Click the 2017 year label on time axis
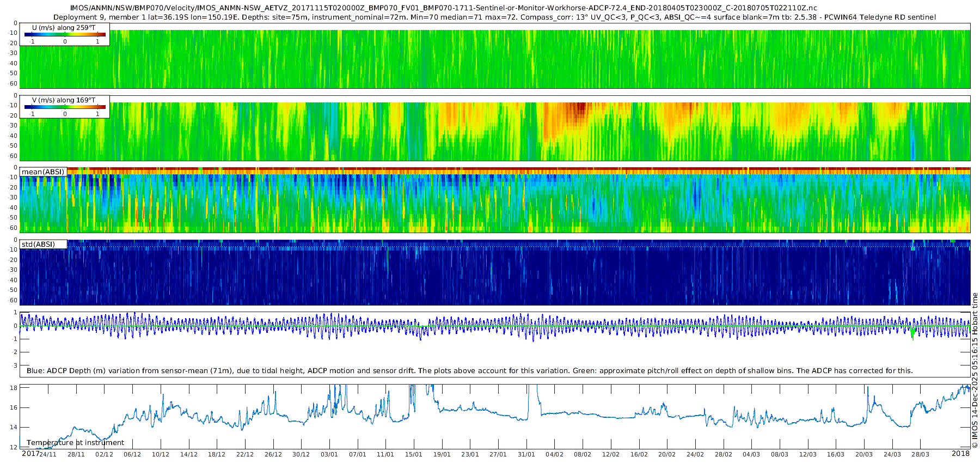Viewport: 980px width, 463px height. (x=30, y=454)
